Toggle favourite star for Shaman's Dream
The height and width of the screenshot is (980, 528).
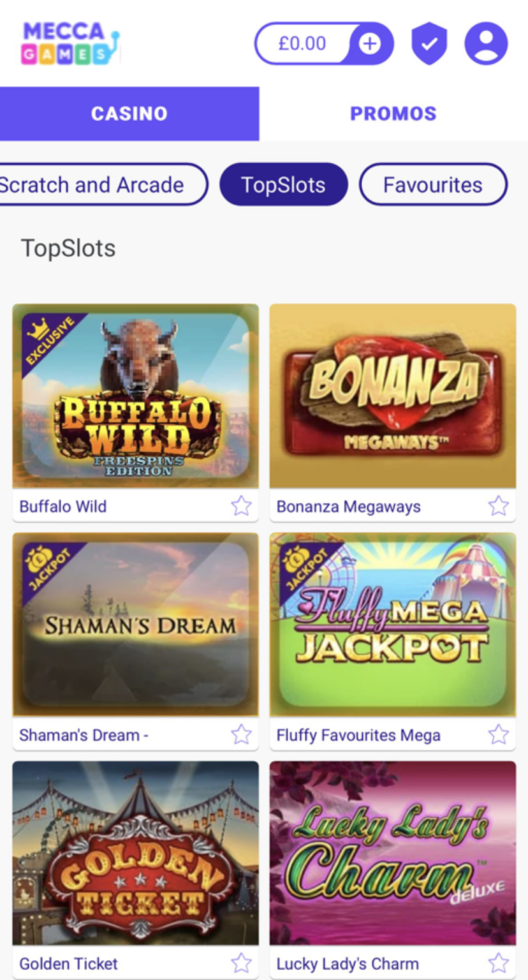coord(241,734)
